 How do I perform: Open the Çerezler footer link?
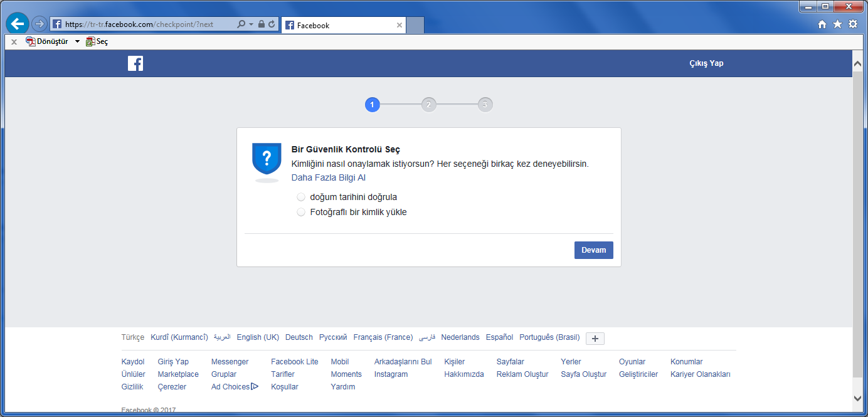(172, 387)
